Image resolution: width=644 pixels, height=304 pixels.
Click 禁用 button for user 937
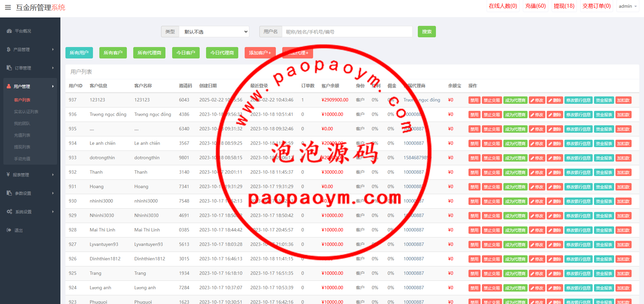tap(474, 100)
